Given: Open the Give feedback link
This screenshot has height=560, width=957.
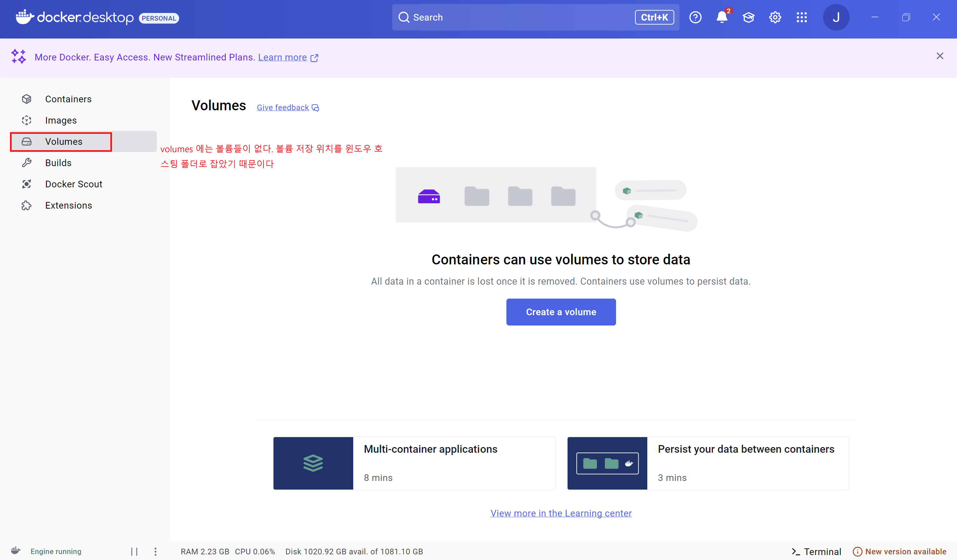Looking at the screenshot, I should pos(283,108).
